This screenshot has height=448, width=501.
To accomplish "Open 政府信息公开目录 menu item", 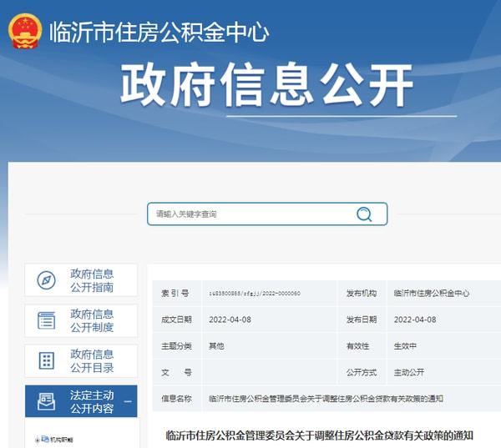I will 81,361.
